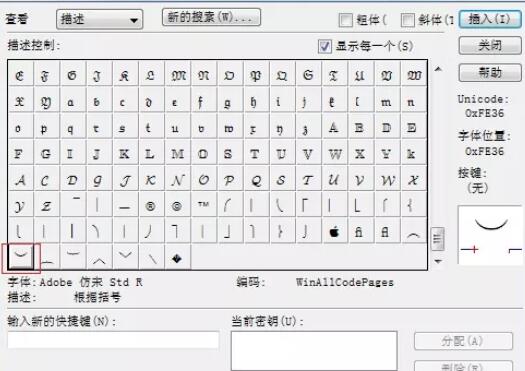Select the highlighted downward arc bracket glyph
Screen dimensions: 525x371
pyautogui.click(x=21, y=257)
